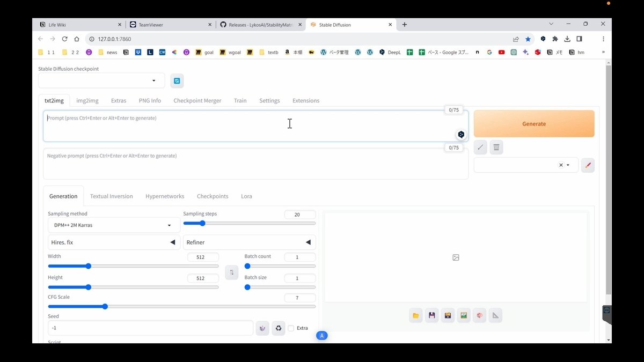This screenshot has height=362, width=644.
Task: Send image to img2img tab icon
Action: (464, 315)
